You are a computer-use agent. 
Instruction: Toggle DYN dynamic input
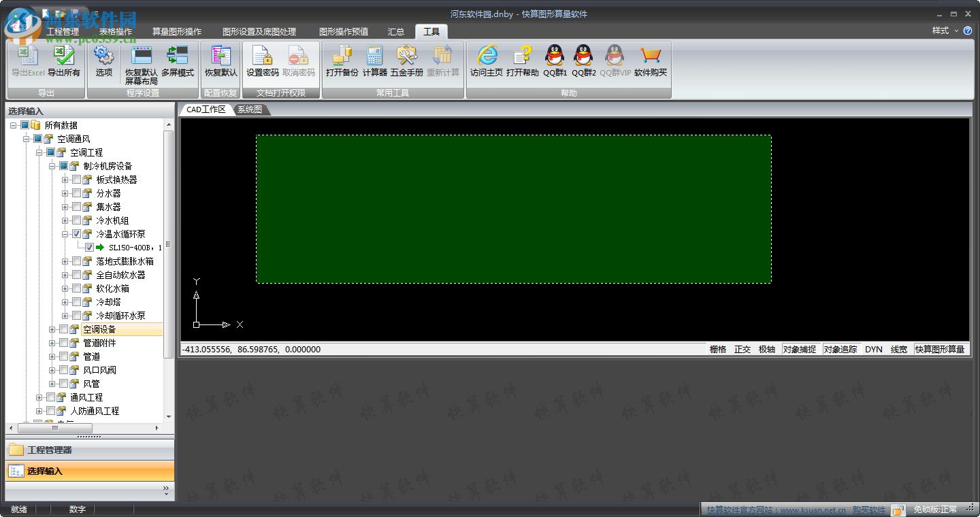pos(874,350)
